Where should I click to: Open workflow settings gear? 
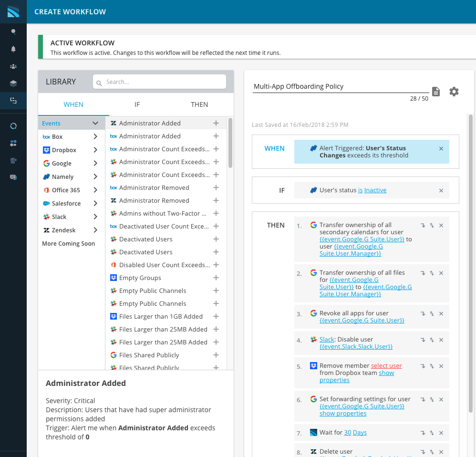pos(454,92)
